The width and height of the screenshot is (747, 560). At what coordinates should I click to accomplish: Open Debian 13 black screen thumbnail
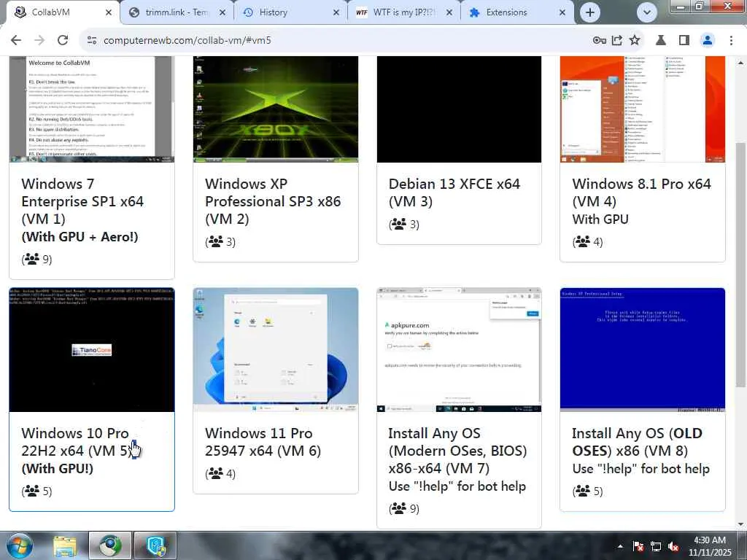point(460,109)
